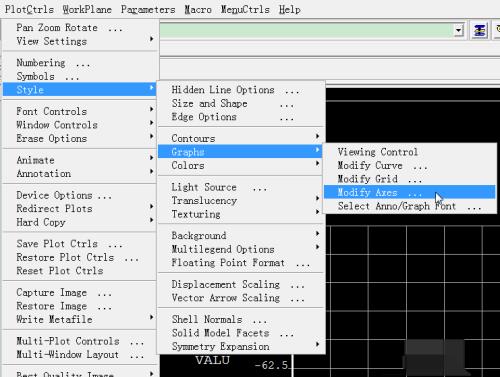
Task: Open the Parameters menu
Action: pyautogui.click(x=148, y=9)
